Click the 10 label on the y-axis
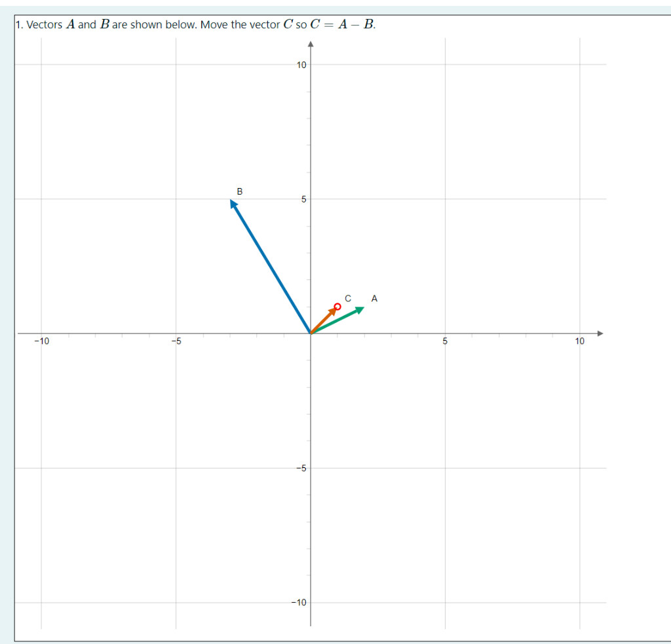 coord(300,65)
